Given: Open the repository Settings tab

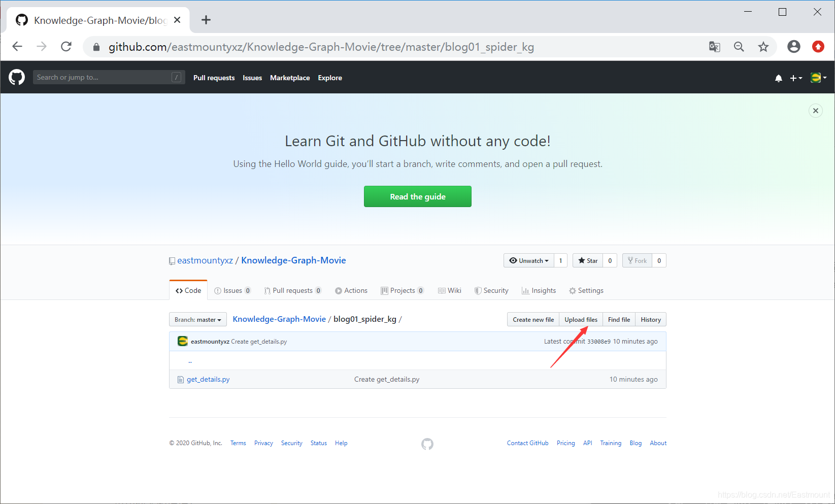Looking at the screenshot, I should (x=586, y=290).
